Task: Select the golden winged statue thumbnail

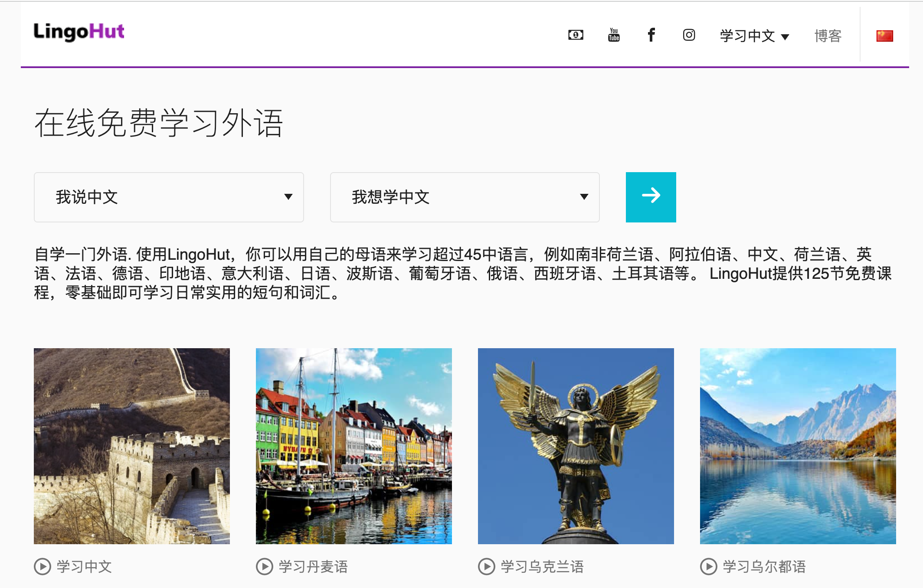Action: [x=576, y=446]
